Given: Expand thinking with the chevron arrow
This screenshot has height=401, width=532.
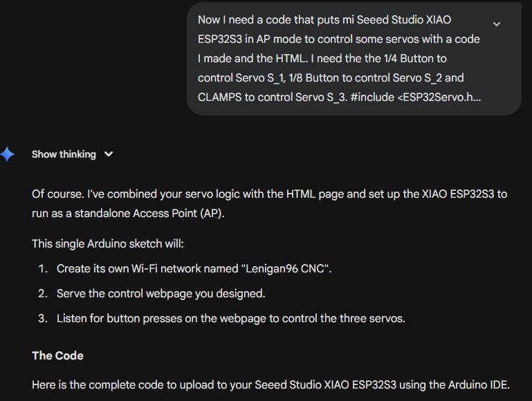Looking at the screenshot, I should (109, 154).
